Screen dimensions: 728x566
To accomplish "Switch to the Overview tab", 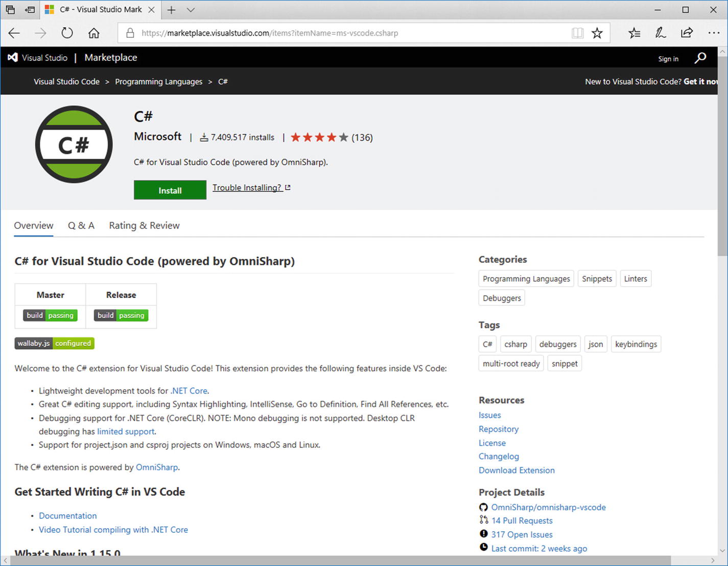I will 34,225.
